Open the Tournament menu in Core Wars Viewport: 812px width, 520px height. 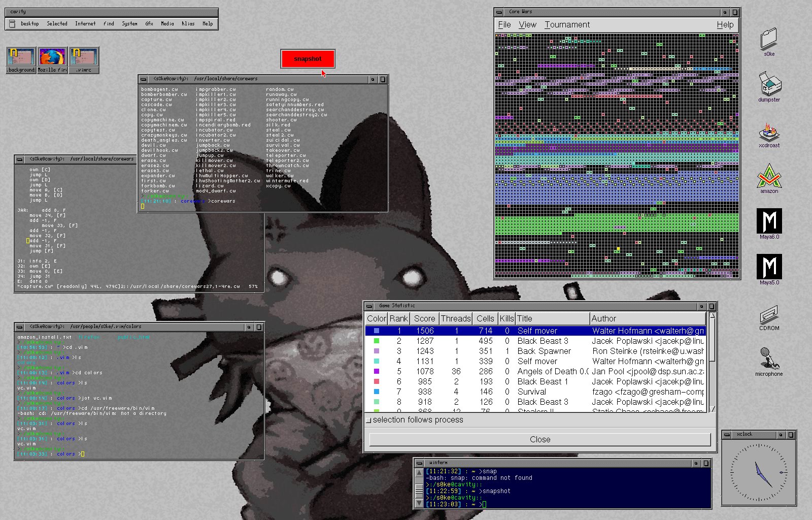click(x=567, y=25)
